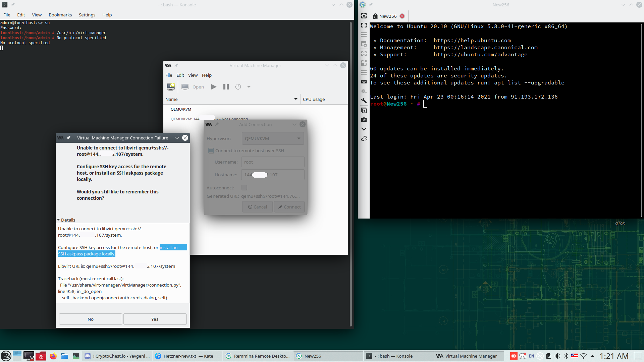Click No in the connection failure dialog
This screenshot has height=362, width=644.
[90, 319]
